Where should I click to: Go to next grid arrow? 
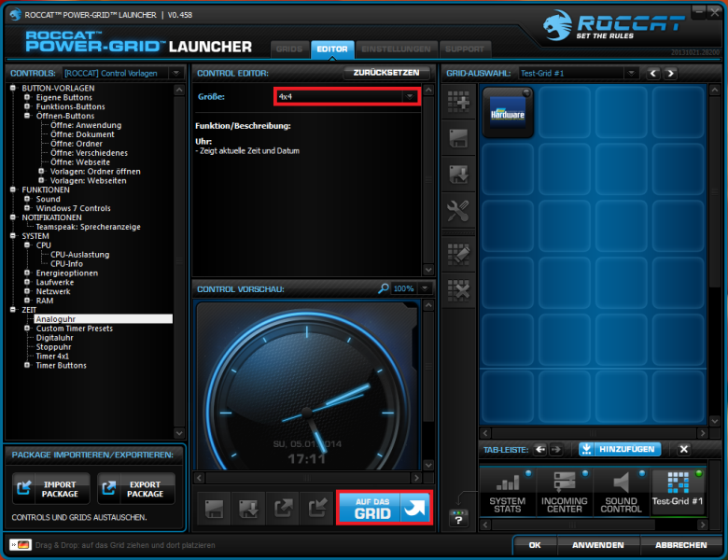coord(670,74)
